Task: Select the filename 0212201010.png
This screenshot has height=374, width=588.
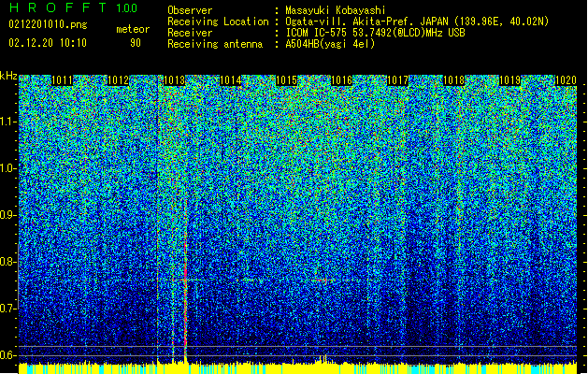Action: pos(48,25)
